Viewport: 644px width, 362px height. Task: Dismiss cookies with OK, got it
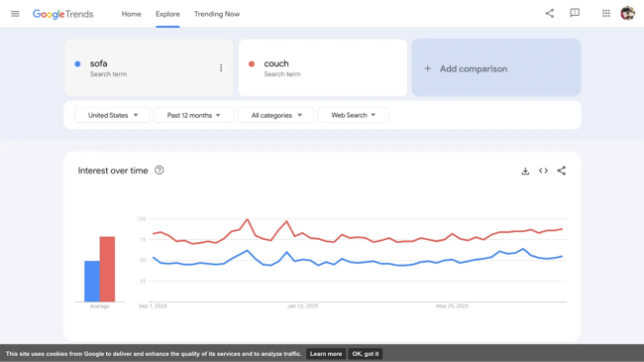[x=366, y=354]
